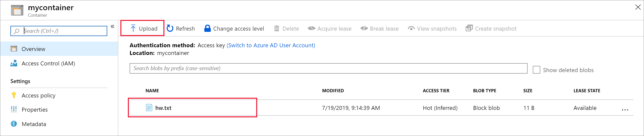644x136 pixels.
Task: Open the Overview menu item
Action: point(34,49)
